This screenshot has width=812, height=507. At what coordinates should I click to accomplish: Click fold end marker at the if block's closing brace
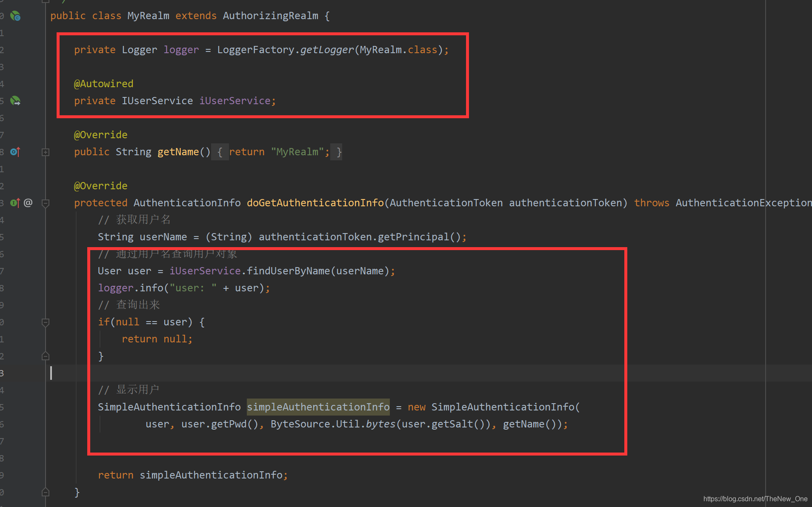46,356
